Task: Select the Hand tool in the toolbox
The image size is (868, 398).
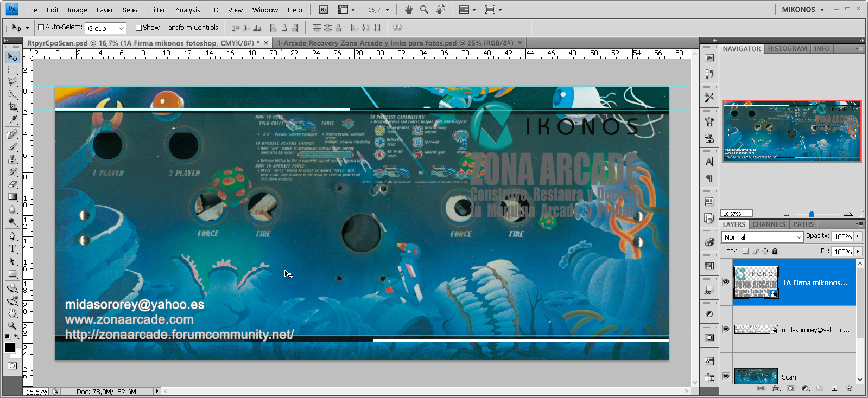Action: coord(12,313)
